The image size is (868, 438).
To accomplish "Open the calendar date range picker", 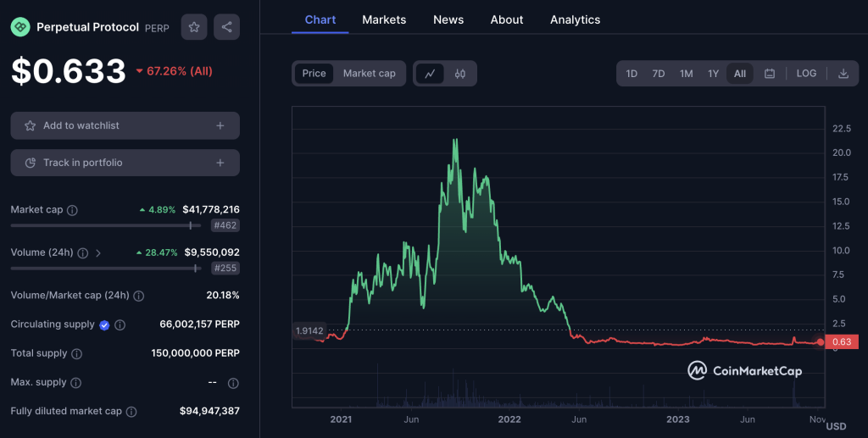I will tap(770, 74).
